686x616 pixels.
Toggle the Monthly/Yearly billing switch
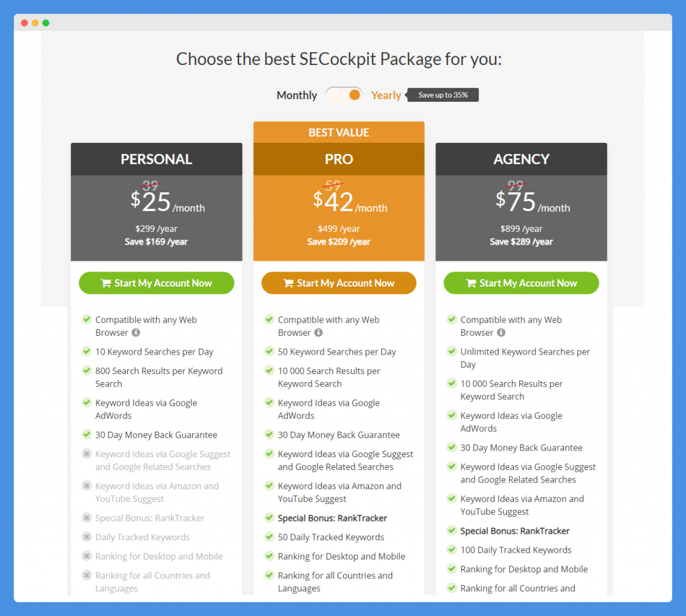(x=344, y=95)
